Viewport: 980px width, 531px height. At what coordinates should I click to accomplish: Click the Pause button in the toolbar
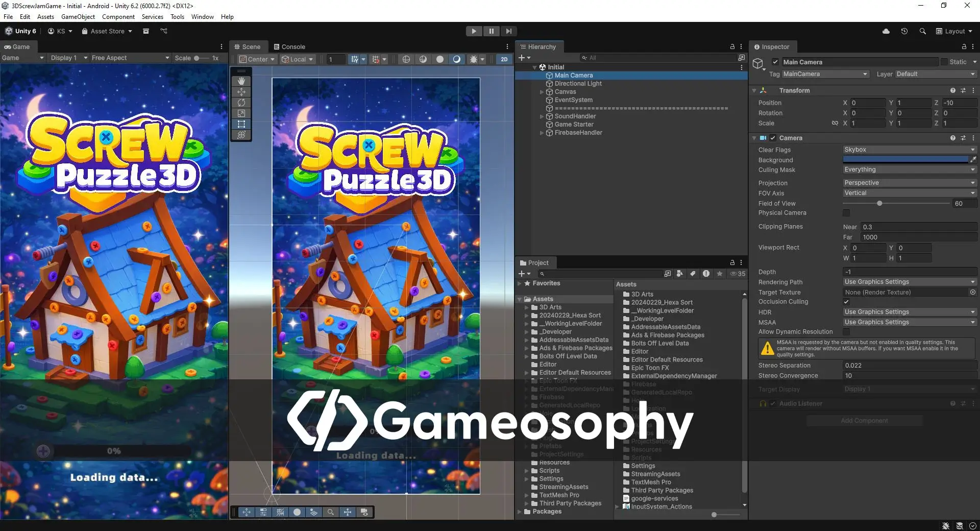491,31
